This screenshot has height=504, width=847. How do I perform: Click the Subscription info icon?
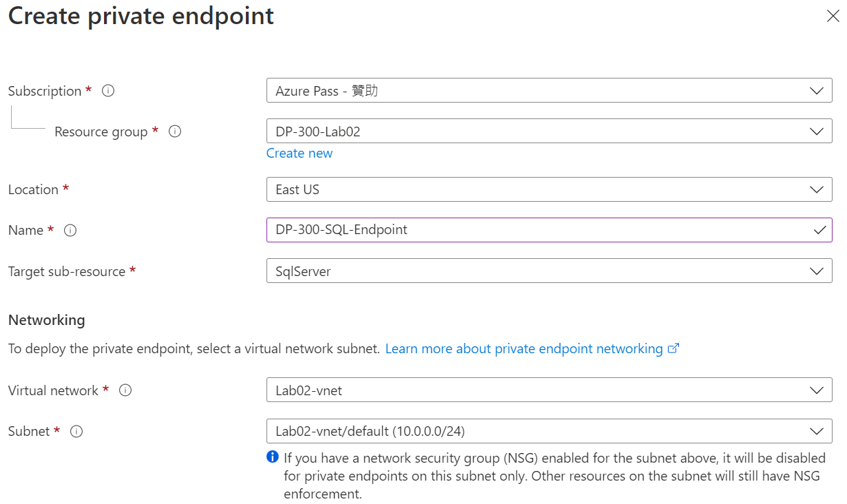(x=108, y=91)
